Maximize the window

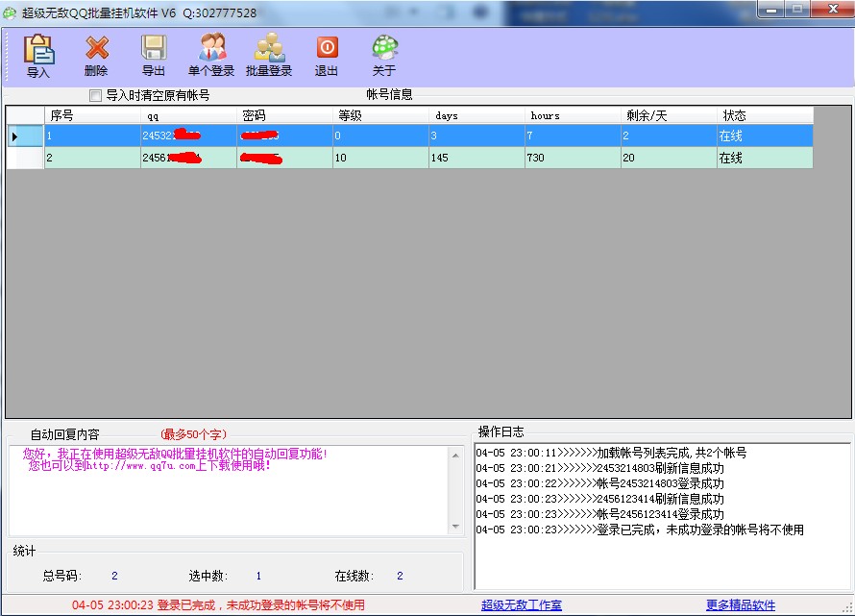pos(797,10)
